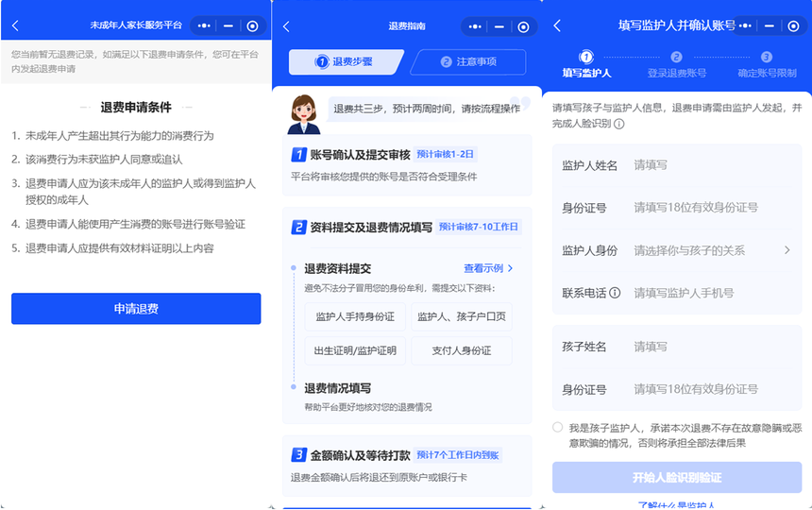Screen dimensions: 812x510
Task: Open more options on 填写监护人 screen
Action: 745,25
